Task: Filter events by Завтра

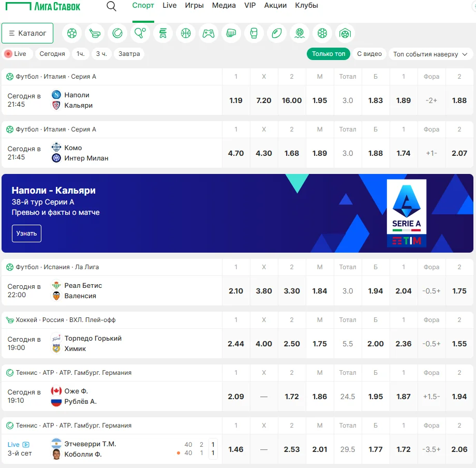Action: pyautogui.click(x=129, y=54)
